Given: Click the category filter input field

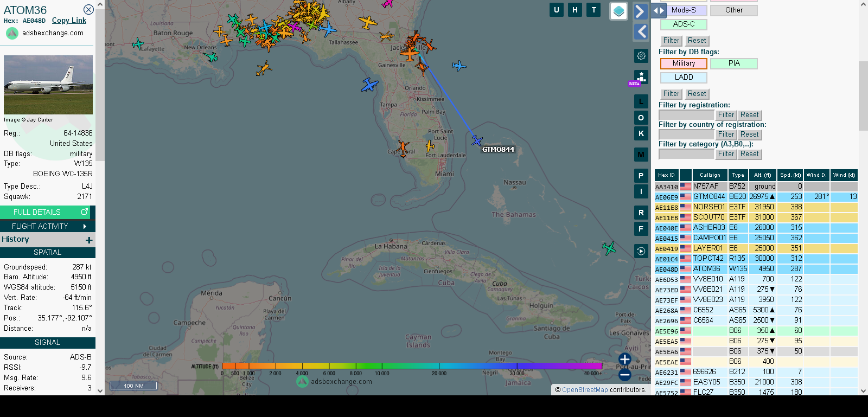Looking at the screenshot, I should (686, 154).
